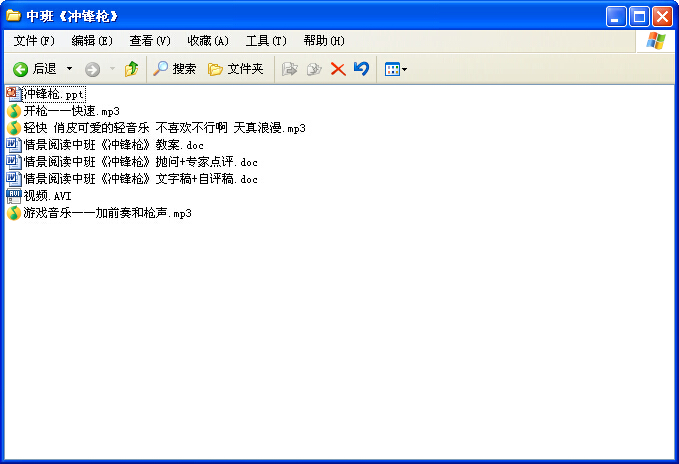
Task: Select file name 冲锋枪.ppt
Action: coord(54,94)
